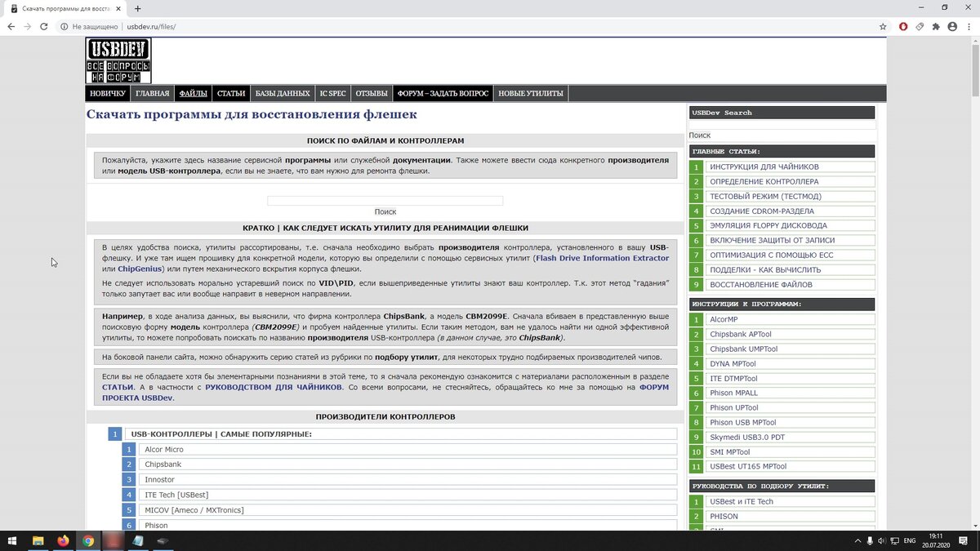Show hidden system tray icons
Image resolution: width=980 pixels, height=551 pixels.
(x=857, y=540)
